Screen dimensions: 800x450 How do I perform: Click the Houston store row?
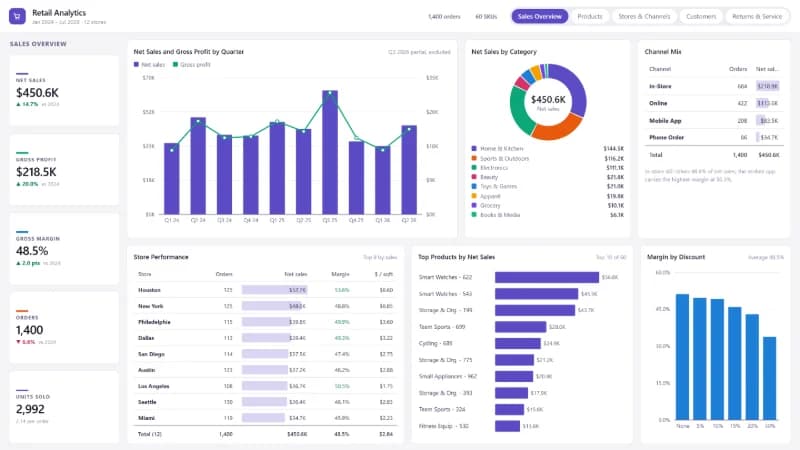tap(265, 290)
